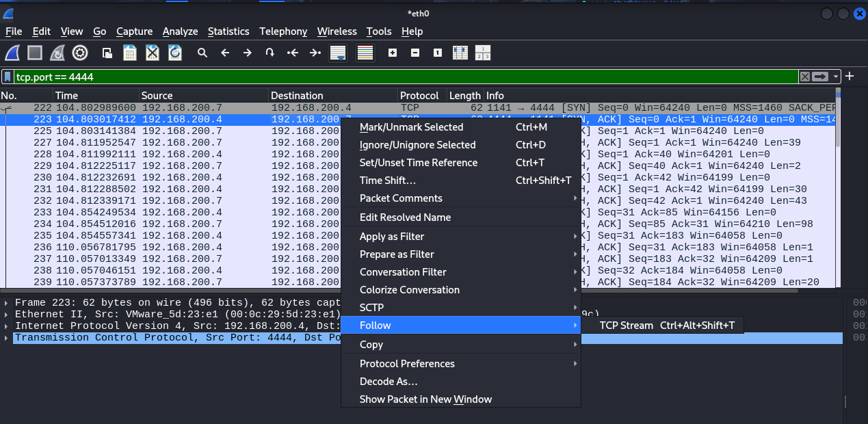Choose Follow TCP Stream from submenu

(x=662, y=326)
